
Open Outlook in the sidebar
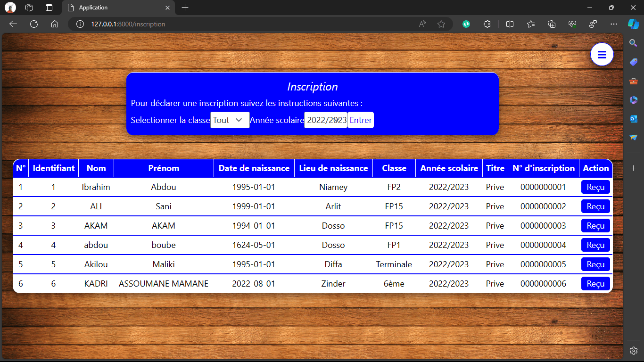(x=634, y=119)
